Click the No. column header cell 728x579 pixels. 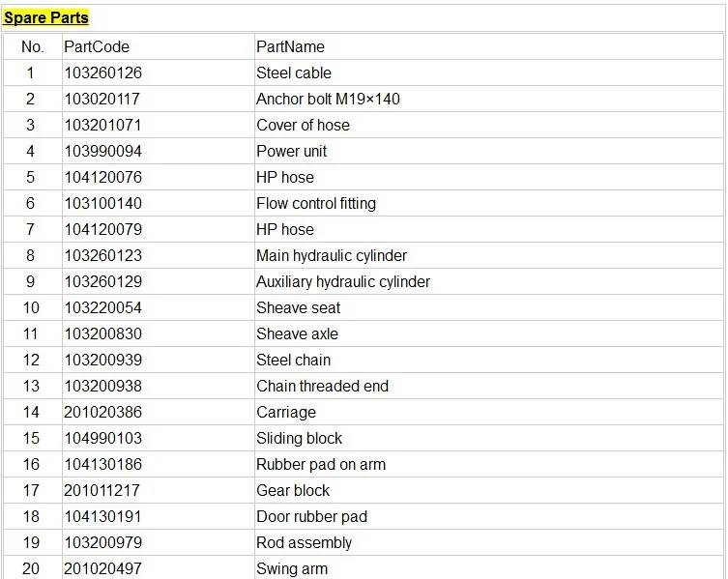coord(32,46)
